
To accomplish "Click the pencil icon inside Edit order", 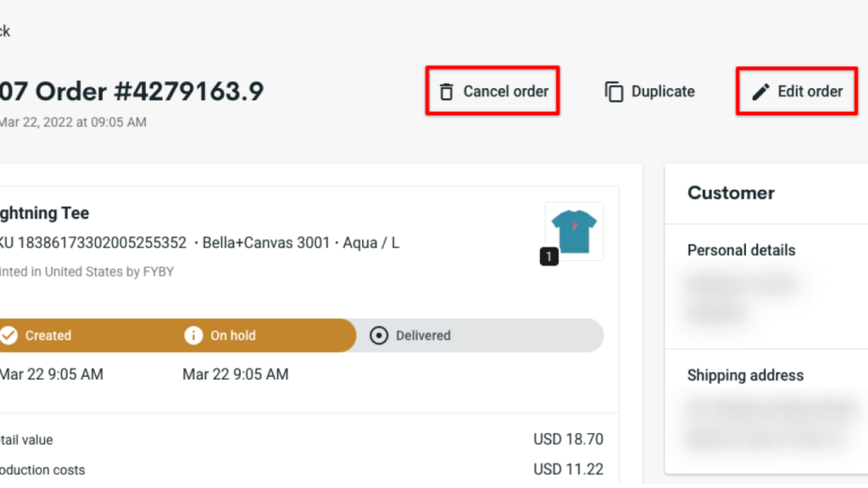I will (x=760, y=91).
